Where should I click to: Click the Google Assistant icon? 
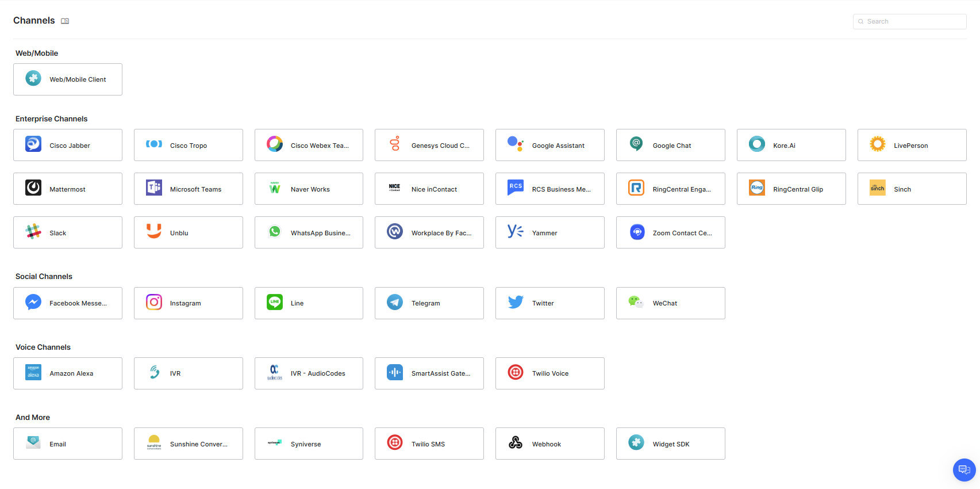[x=516, y=144]
